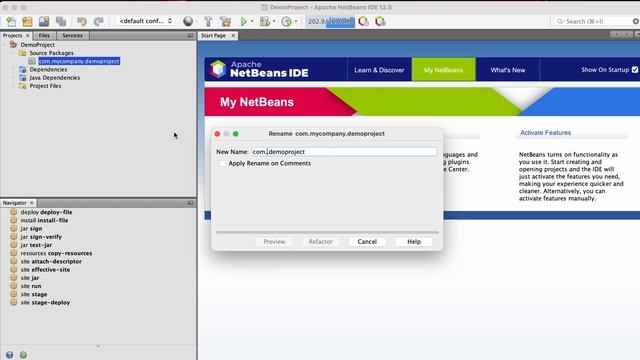
Task: Close the Projects tab
Action: (28, 36)
